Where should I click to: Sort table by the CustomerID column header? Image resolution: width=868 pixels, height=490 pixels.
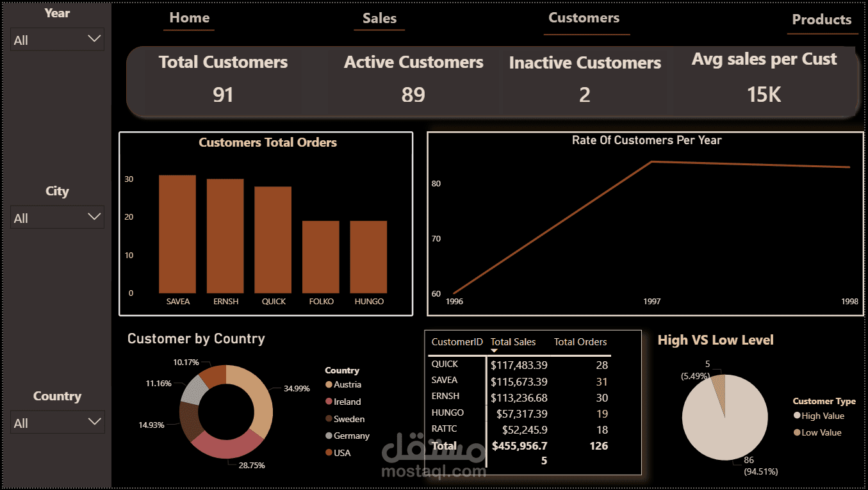tap(457, 342)
